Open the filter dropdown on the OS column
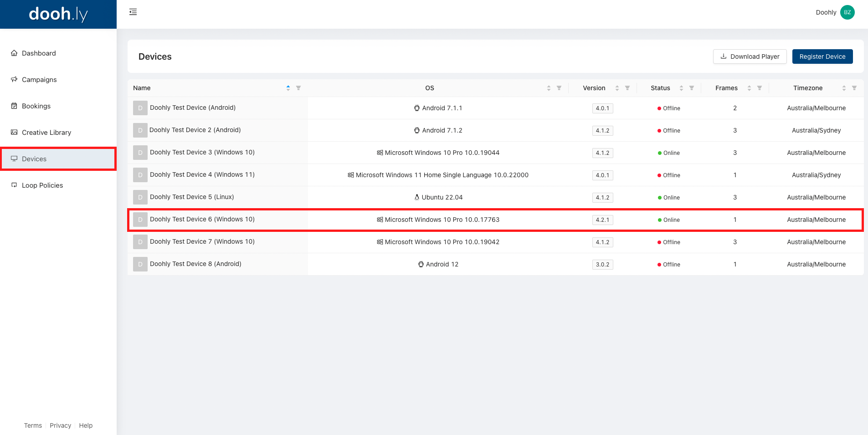868x435 pixels. pos(559,87)
